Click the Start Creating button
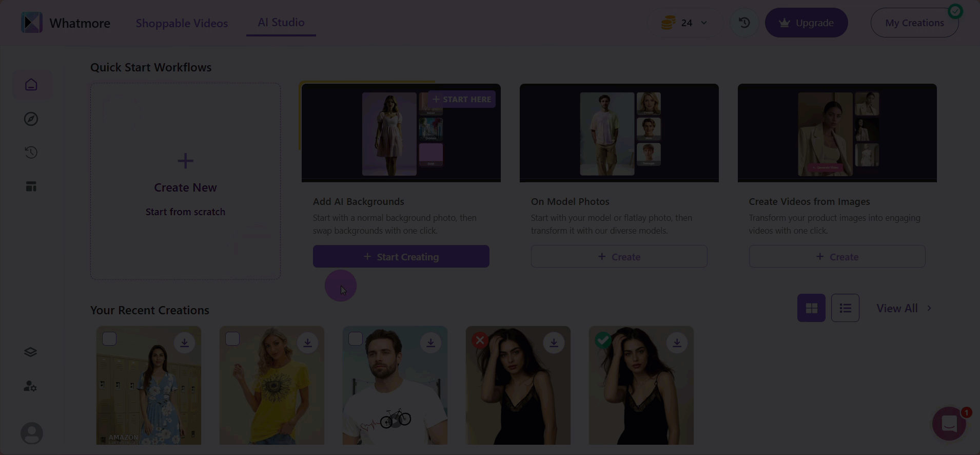 coord(401,256)
